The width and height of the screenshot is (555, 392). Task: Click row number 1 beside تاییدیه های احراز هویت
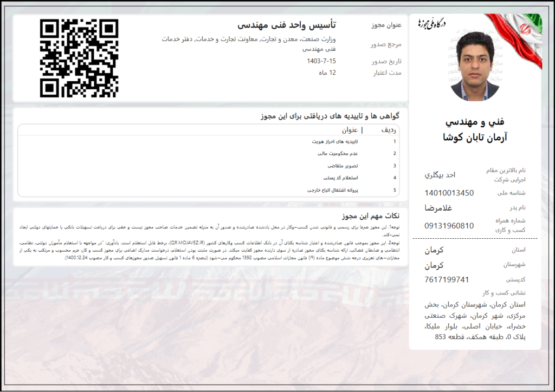pyautogui.click(x=395, y=142)
